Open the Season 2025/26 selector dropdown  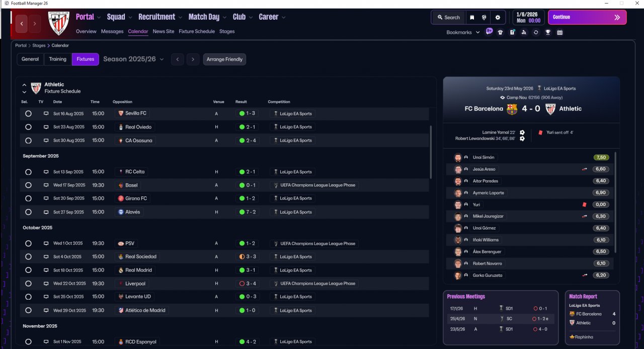(134, 59)
